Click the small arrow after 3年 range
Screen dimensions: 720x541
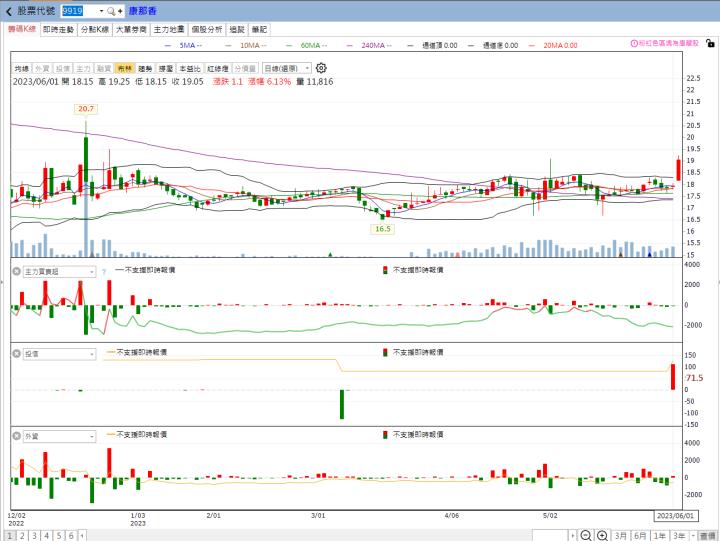tap(693, 535)
